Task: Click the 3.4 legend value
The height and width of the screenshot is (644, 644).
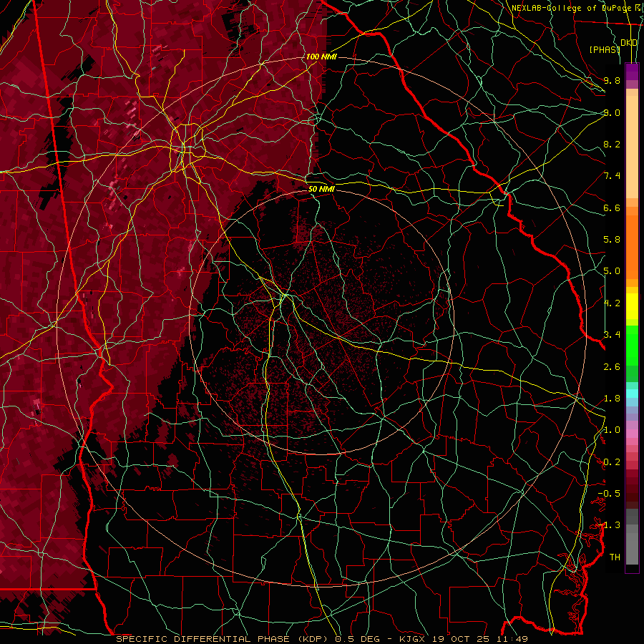Action: click(612, 335)
